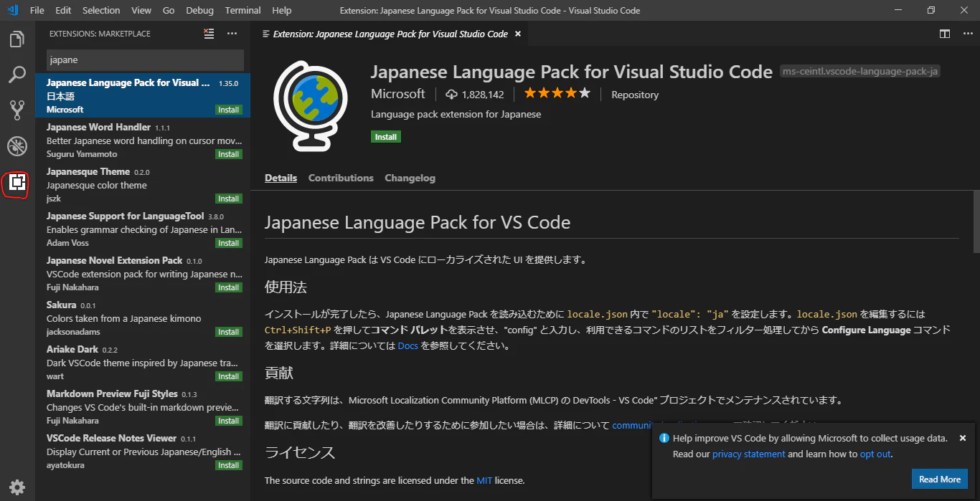Click the VS Code logo in title bar
The image size is (980, 501).
(12, 10)
